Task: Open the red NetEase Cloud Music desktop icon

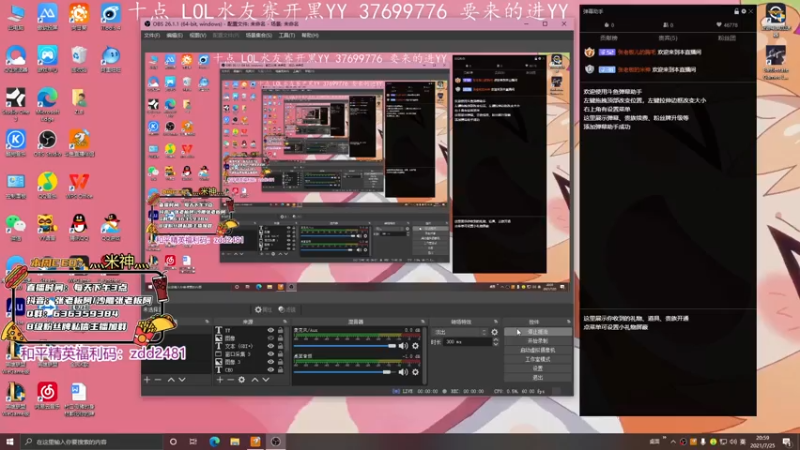Action: point(47,395)
